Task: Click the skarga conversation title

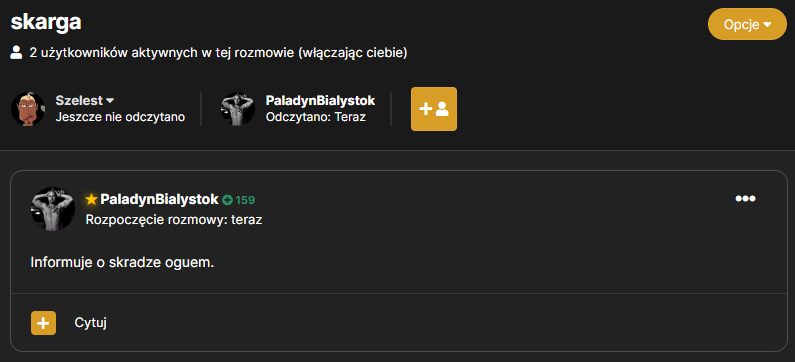Action: [46, 22]
